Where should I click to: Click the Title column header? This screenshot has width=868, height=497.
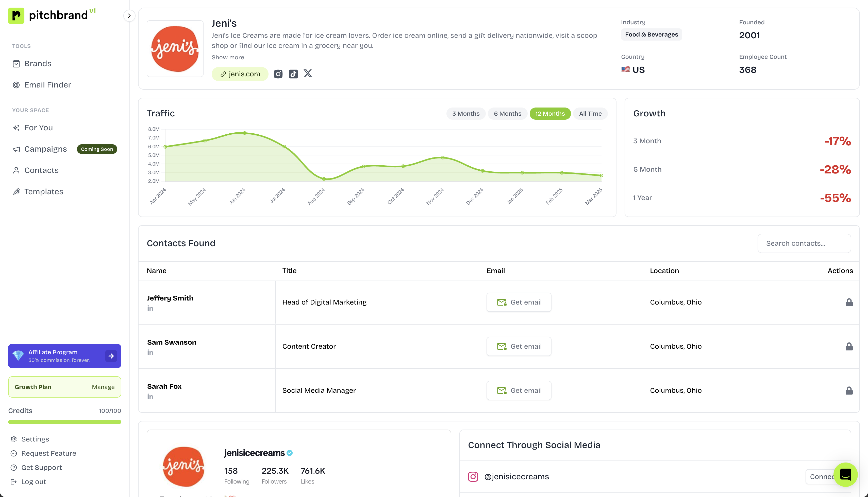tap(289, 271)
